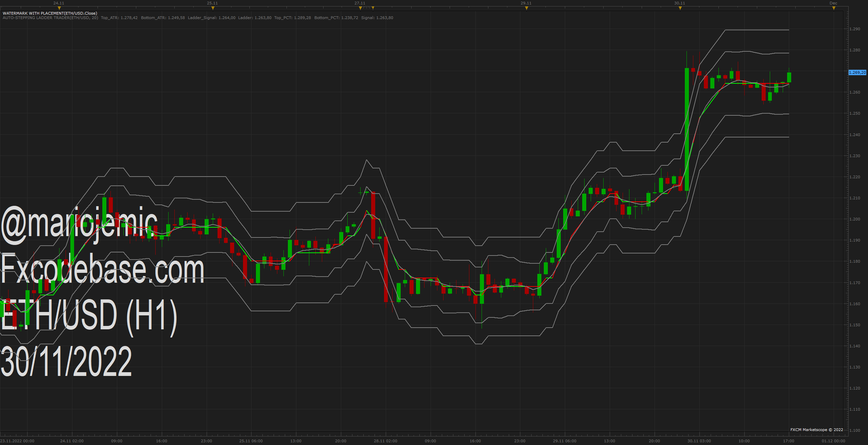The height and width of the screenshot is (445, 868).
Task: Click the 17:00 time axis label
Action: [x=789, y=441]
